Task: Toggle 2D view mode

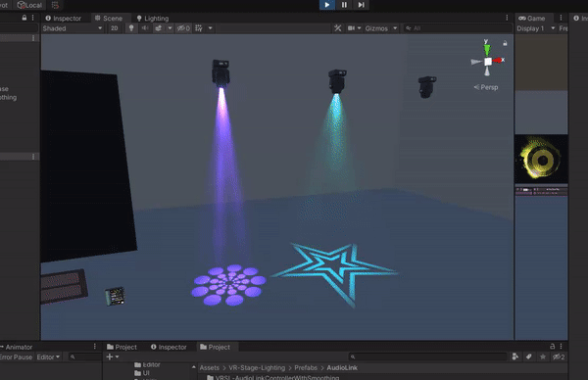Action: [x=115, y=28]
